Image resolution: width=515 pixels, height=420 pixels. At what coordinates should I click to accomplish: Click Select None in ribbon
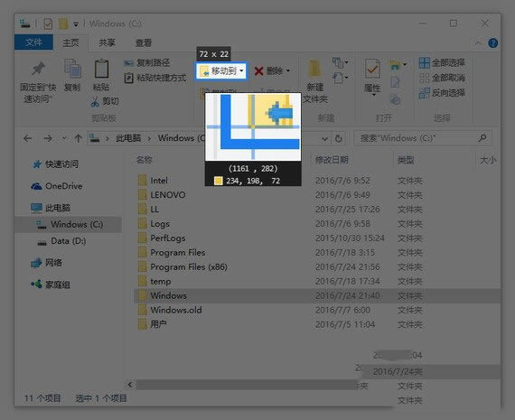click(442, 78)
